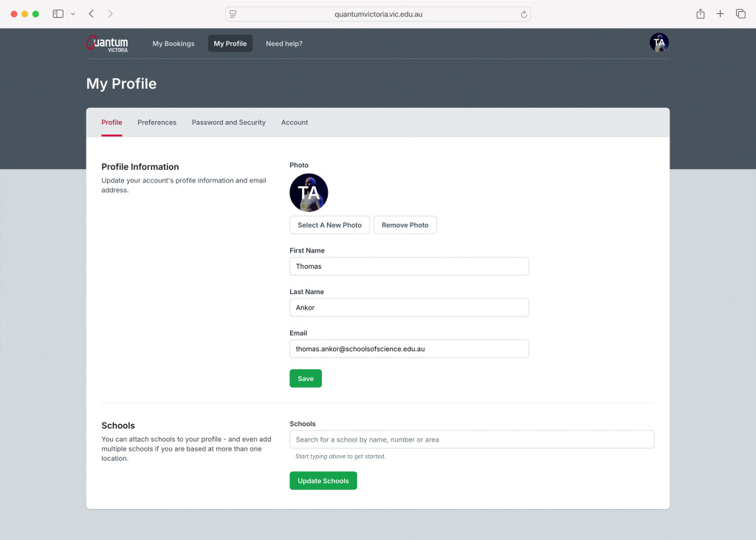Reload the page with the refresh icon
Viewport: 756px width, 540px height.
coord(523,14)
